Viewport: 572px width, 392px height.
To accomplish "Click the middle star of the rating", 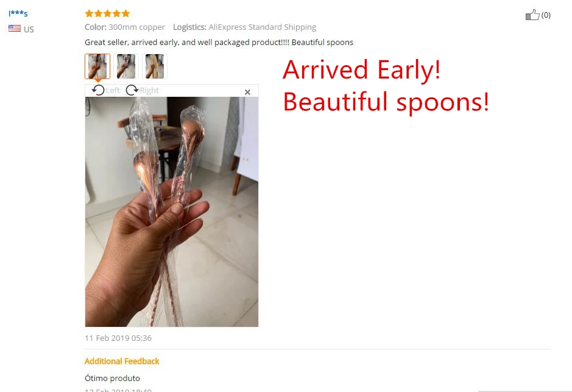I will [x=108, y=14].
